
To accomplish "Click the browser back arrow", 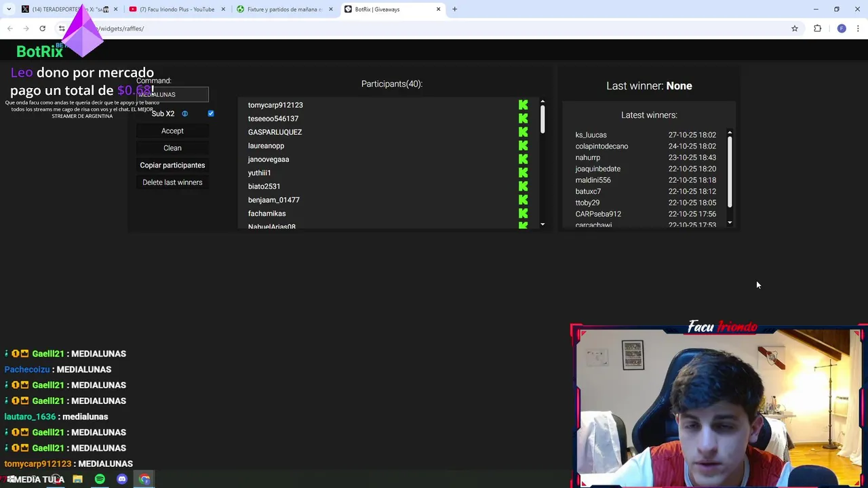I will pos(9,28).
